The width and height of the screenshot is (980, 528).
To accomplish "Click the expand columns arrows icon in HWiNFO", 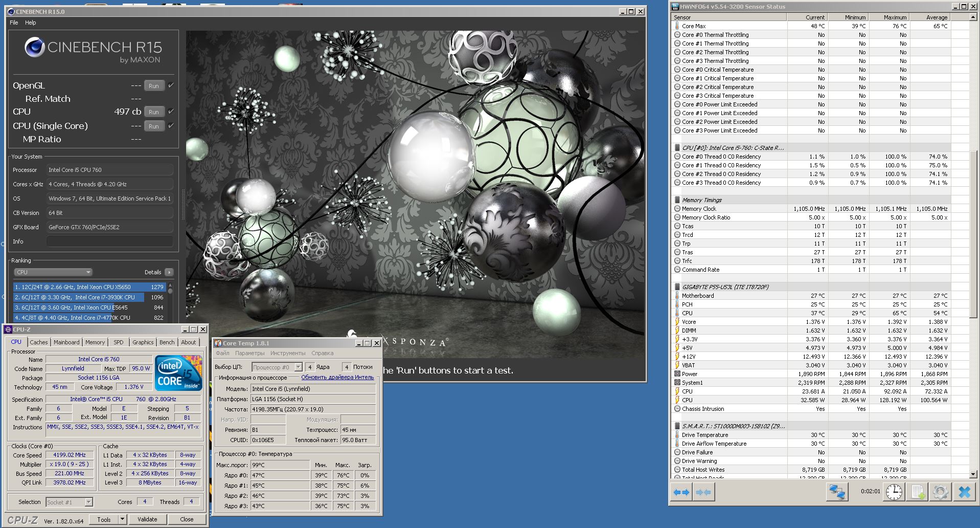I will [681, 492].
